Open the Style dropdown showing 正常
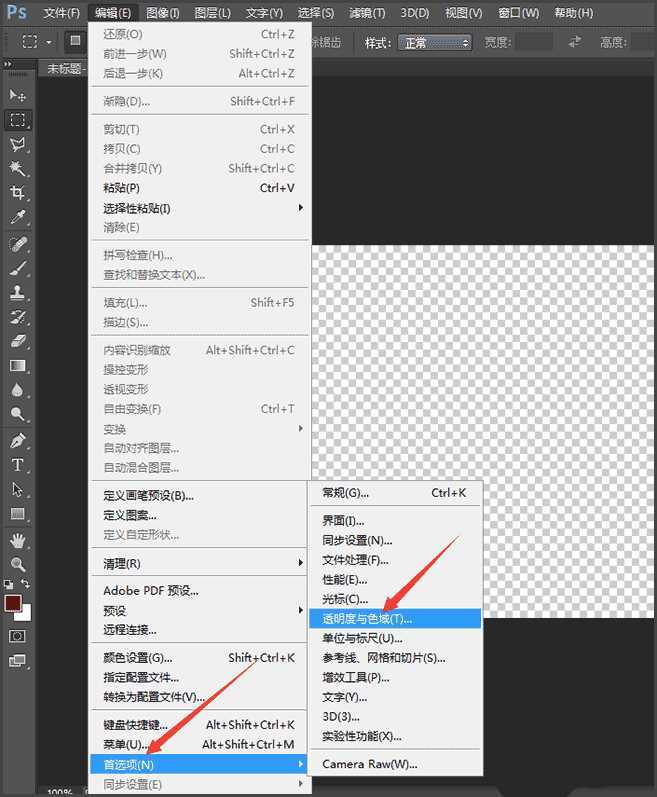 pyautogui.click(x=434, y=43)
